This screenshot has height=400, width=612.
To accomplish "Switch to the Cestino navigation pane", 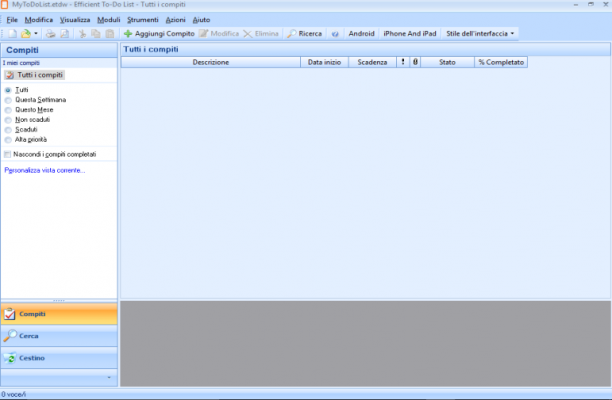I will (59, 358).
